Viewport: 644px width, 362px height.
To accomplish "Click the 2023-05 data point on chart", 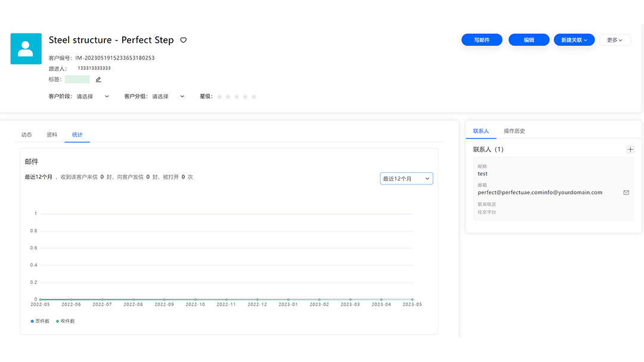I will [x=412, y=299].
